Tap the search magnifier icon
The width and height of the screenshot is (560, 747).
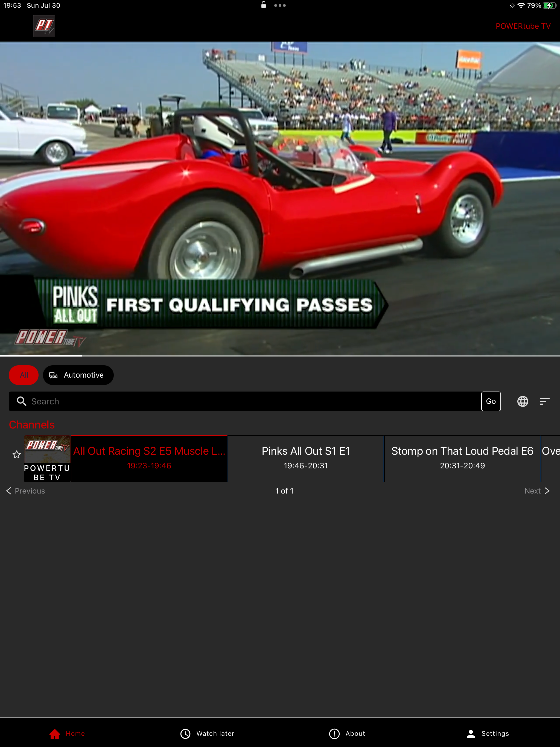pyautogui.click(x=22, y=401)
